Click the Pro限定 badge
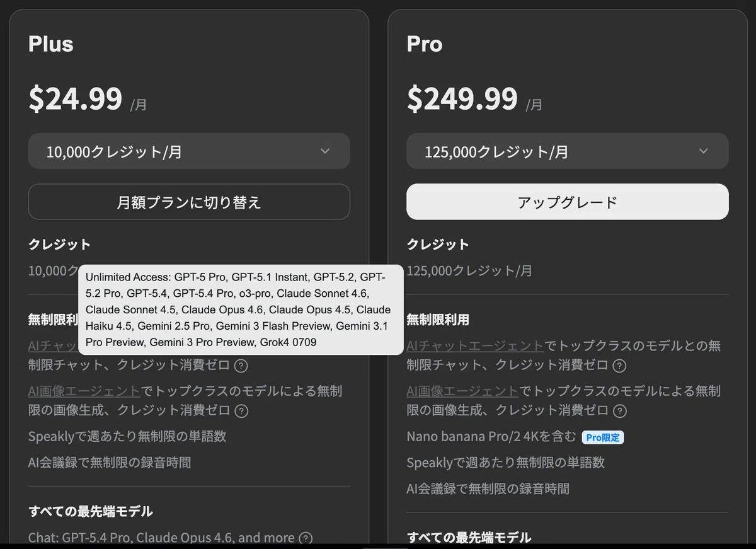Screen dimensions: 756x549 pyautogui.click(x=603, y=437)
